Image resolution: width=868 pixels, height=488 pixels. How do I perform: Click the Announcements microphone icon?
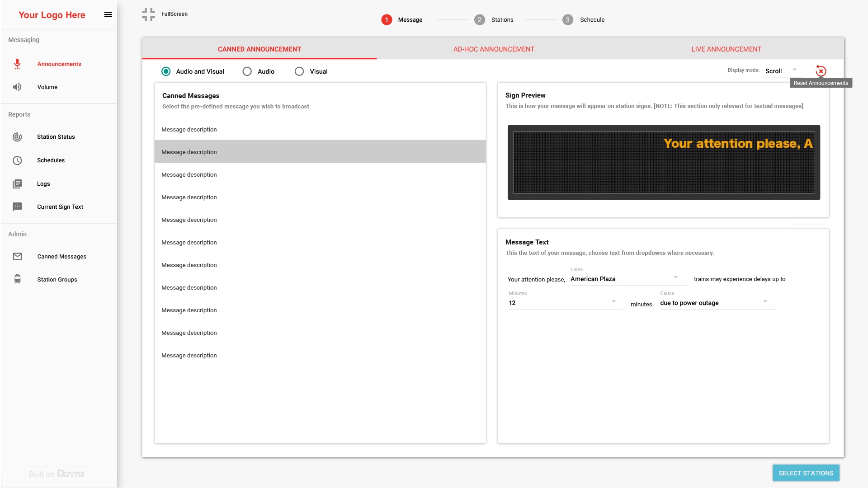17,64
